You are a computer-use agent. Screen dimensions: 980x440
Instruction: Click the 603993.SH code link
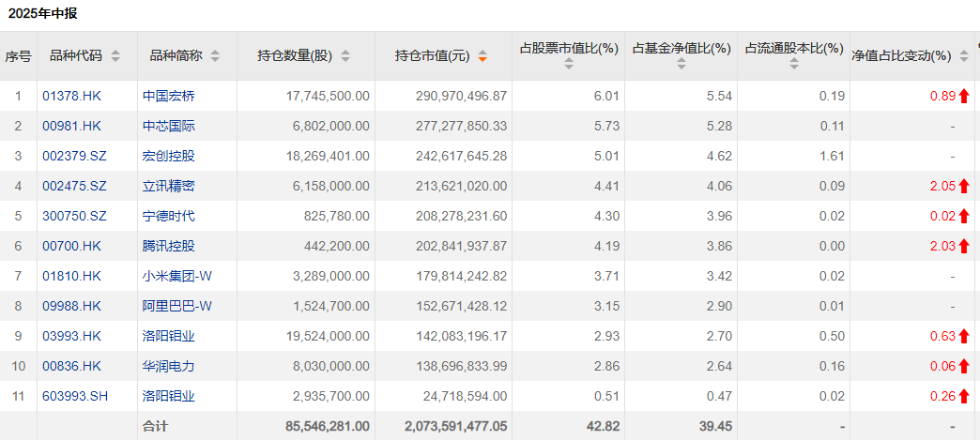pyautogui.click(x=75, y=396)
